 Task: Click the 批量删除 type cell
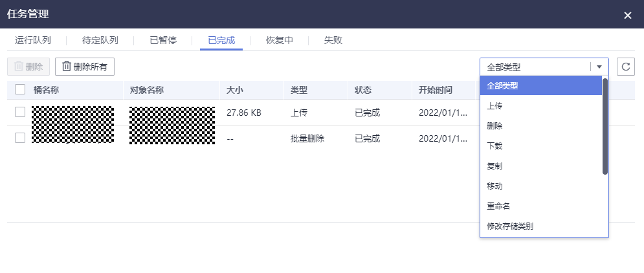click(307, 138)
